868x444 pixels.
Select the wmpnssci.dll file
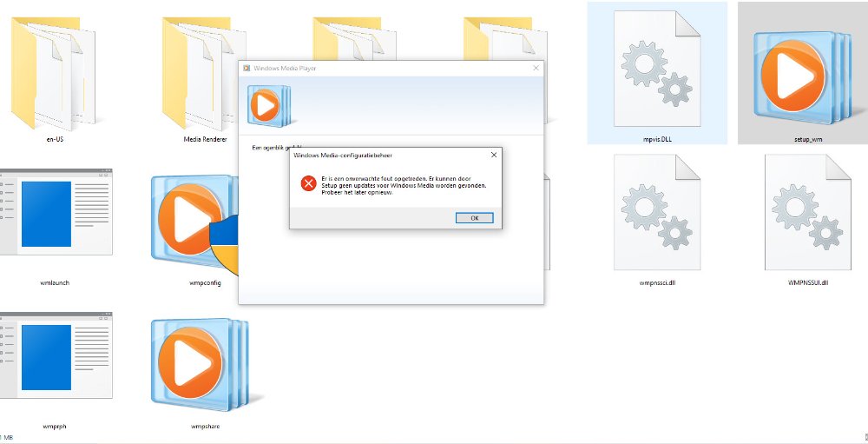click(x=657, y=213)
